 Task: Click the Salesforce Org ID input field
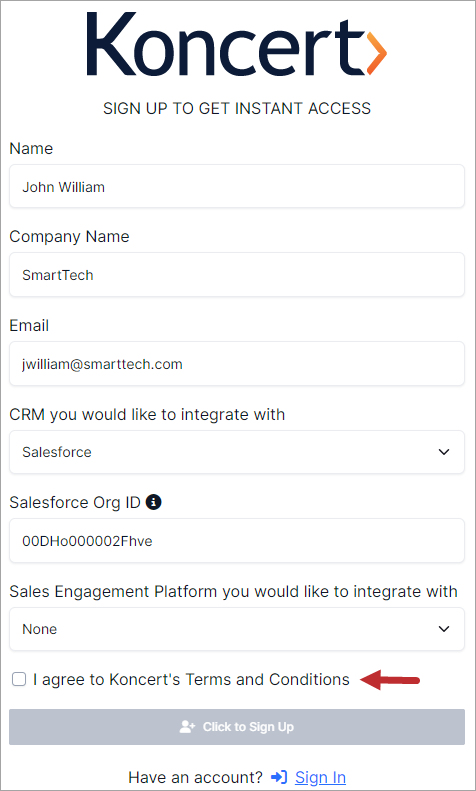pyautogui.click(x=236, y=540)
